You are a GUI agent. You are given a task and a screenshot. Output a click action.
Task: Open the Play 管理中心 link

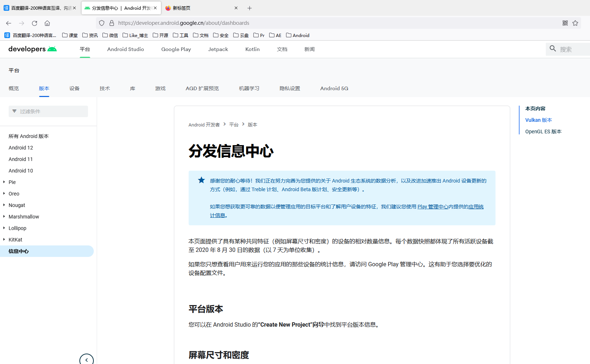(x=433, y=207)
